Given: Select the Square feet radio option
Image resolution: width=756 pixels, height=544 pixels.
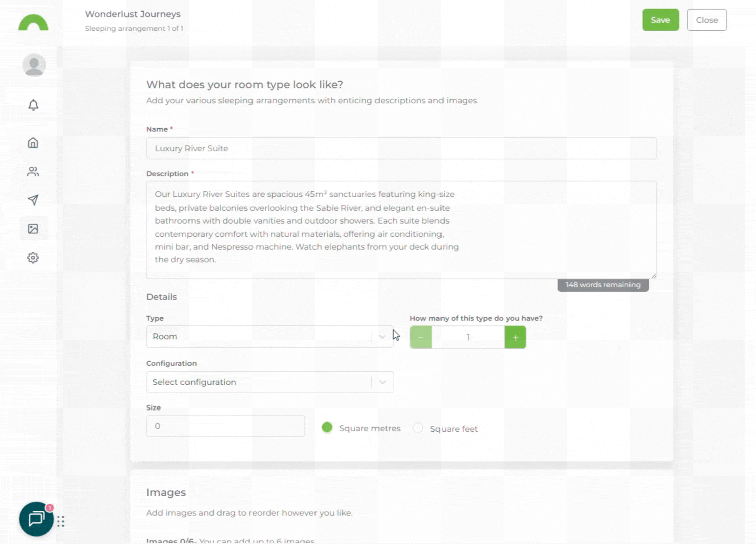Looking at the screenshot, I should point(418,428).
